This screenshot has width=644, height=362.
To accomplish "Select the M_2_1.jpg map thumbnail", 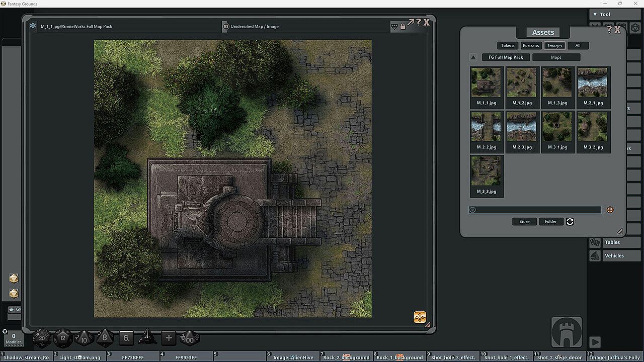I will click(593, 86).
